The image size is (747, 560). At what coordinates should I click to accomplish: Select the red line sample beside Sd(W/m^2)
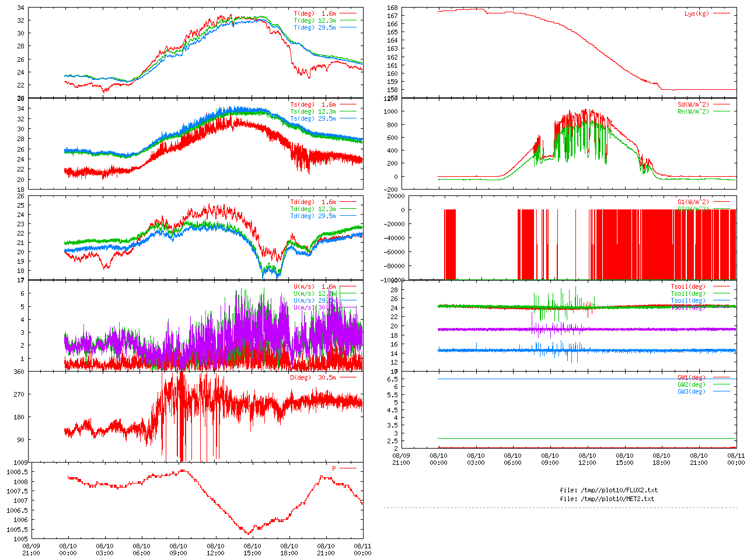click(721, 105)
